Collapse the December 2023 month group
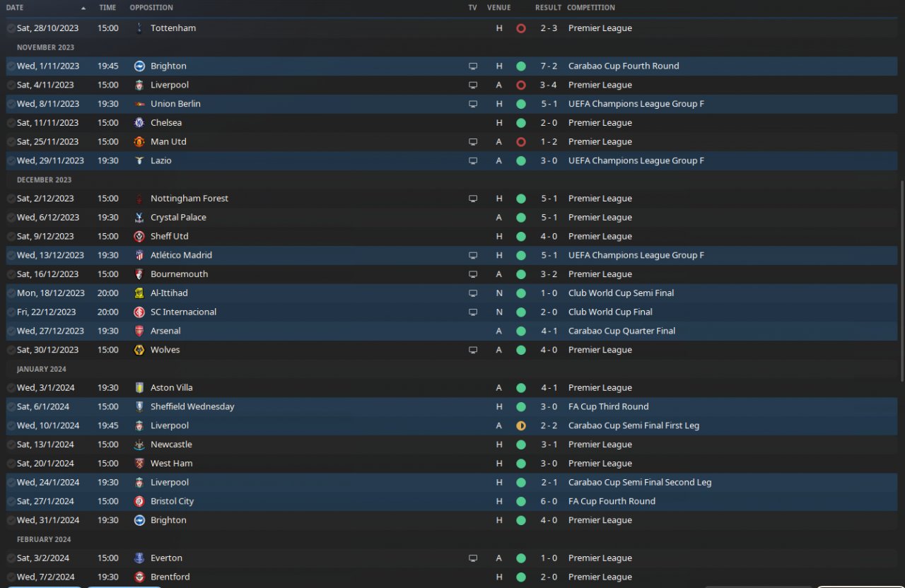 tap(44, 180)
